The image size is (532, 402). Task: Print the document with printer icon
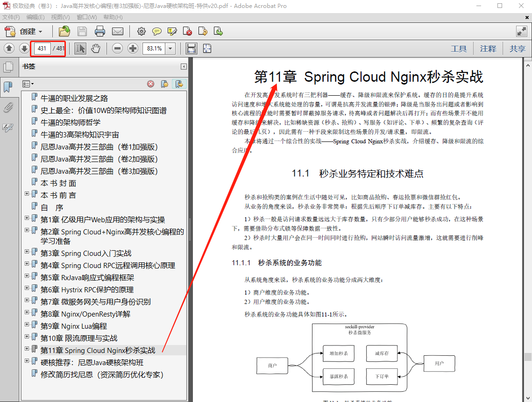100,32
